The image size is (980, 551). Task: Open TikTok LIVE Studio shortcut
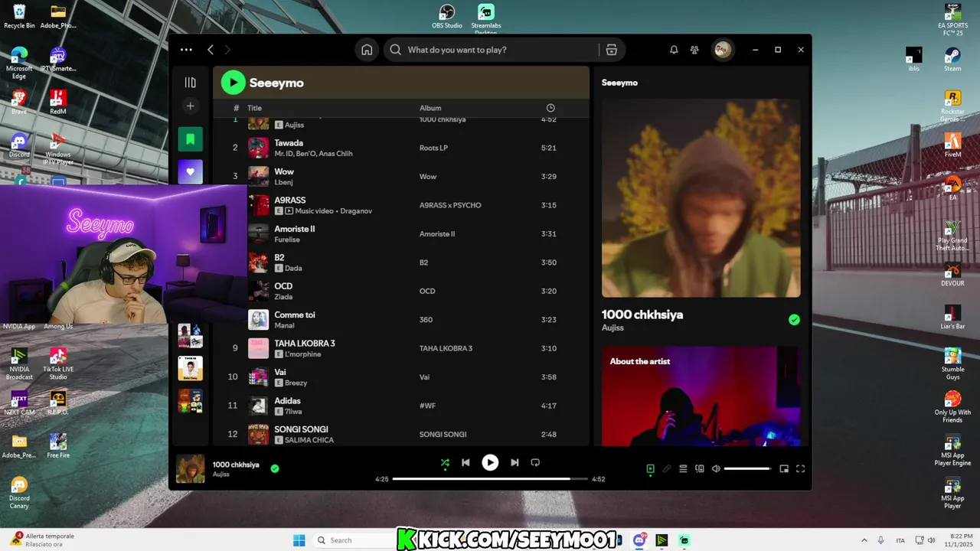click(58, 364)
